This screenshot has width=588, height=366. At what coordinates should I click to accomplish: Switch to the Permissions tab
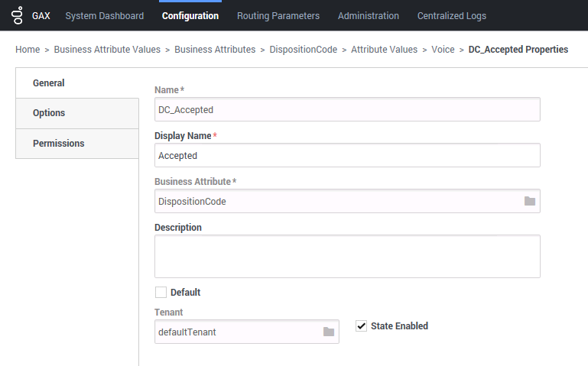tap(58, 144)
